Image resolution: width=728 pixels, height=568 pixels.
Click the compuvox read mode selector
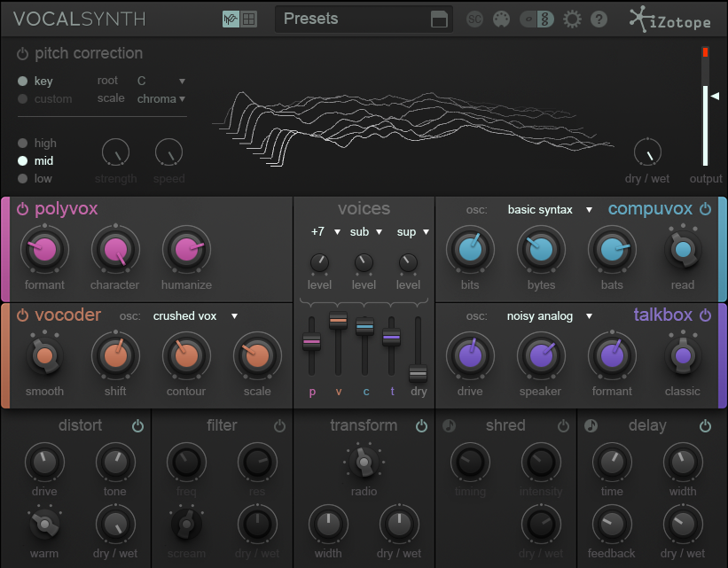click(683, 250)
